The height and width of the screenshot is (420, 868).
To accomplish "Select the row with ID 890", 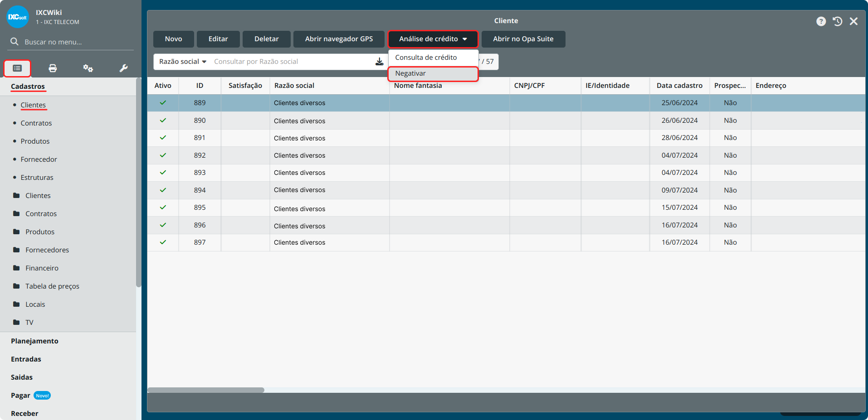I will pos(506,121).
